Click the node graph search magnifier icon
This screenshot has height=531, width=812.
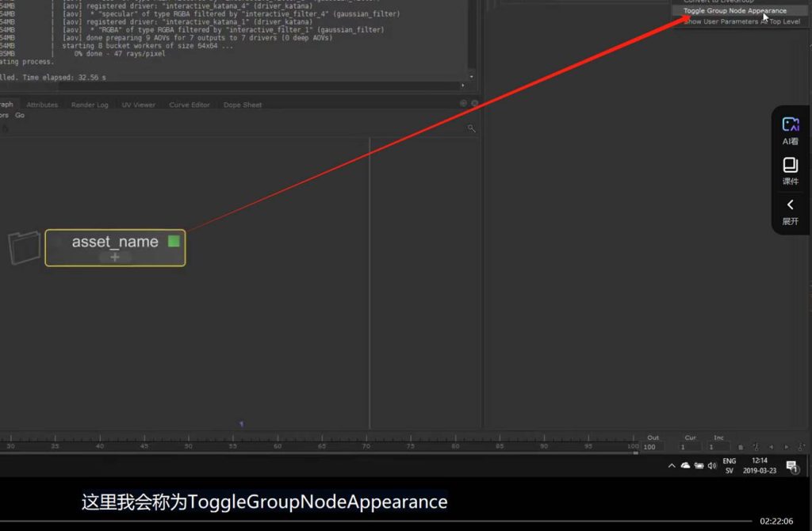click(x=471, y=128)
